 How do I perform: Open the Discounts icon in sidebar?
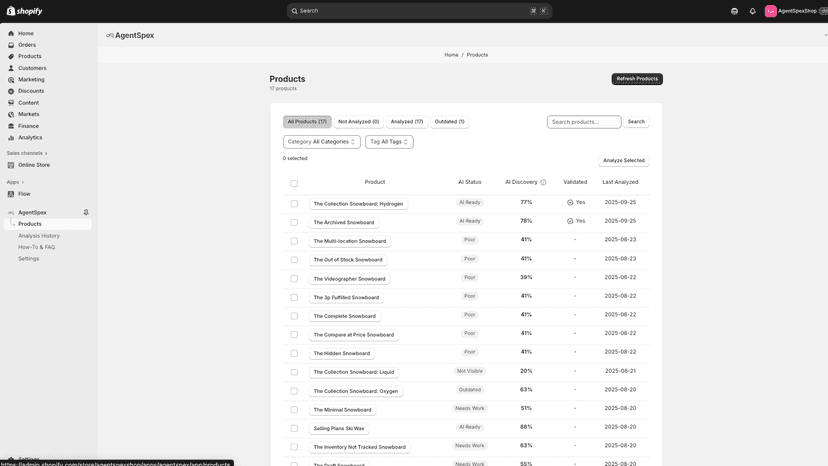pyautogui.click(x=11, y=91)
